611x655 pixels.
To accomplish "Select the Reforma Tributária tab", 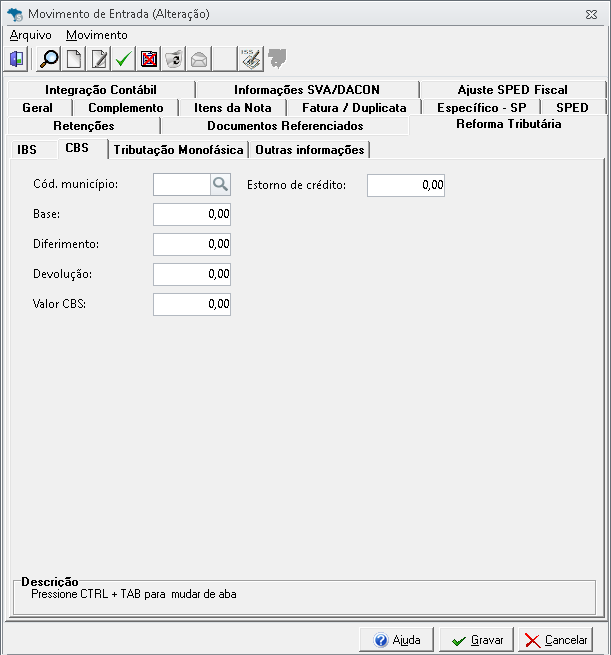I will tap(509, 124).
